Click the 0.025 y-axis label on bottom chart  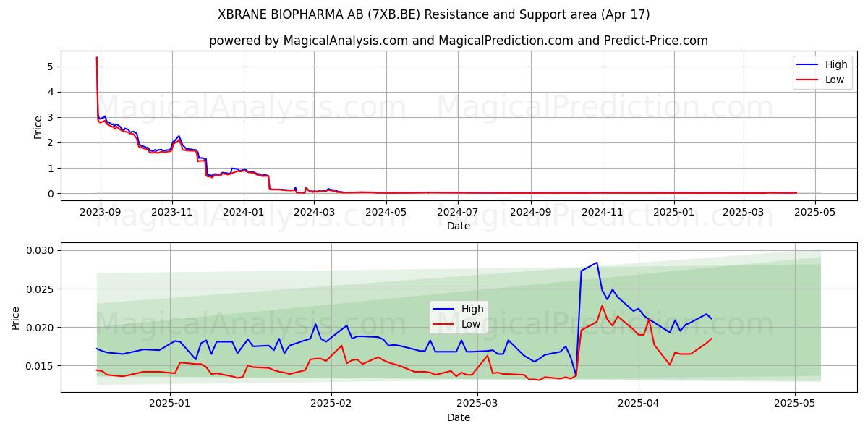41,289
